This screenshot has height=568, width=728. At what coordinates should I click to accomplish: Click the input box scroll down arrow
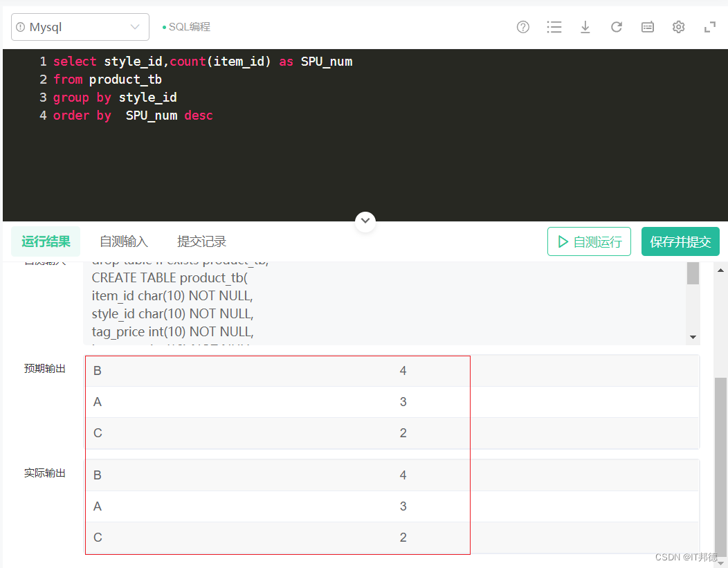point(693,337)
